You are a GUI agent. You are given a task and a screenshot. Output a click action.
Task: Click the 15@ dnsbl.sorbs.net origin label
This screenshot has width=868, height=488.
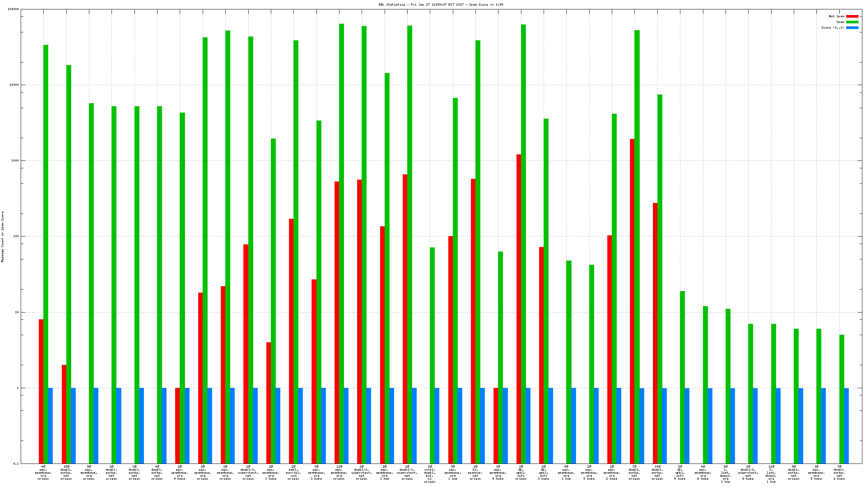point(66,473)
